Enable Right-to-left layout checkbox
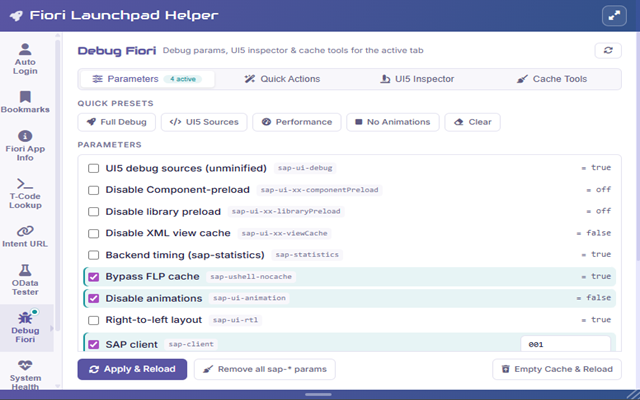The image size is (640, 400). tap(93, 320)
